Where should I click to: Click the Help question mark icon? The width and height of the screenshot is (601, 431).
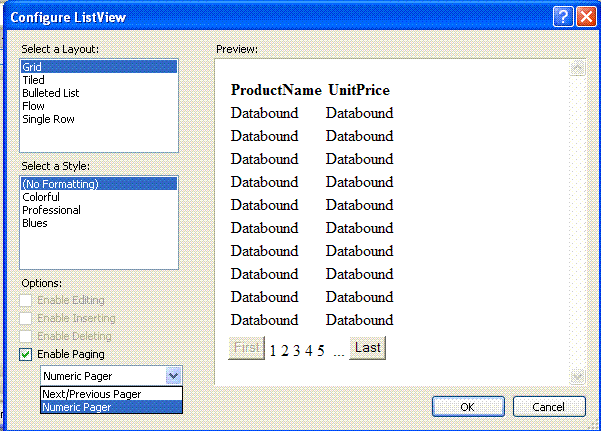[563, 16]
